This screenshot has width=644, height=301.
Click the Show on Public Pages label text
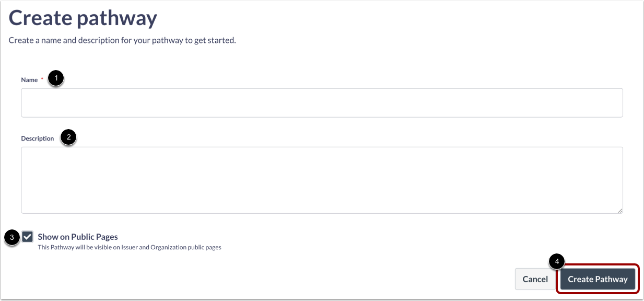tap(78, 237)
